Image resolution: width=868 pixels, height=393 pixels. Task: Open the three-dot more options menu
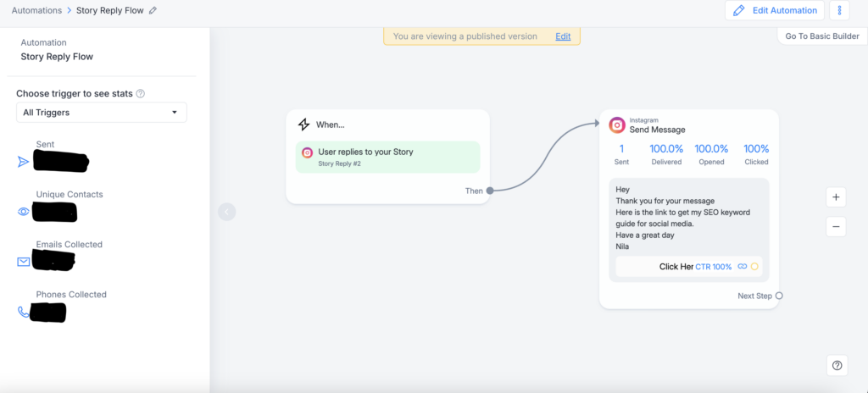(839, 10)
